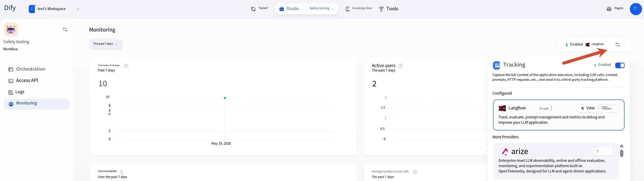Viewport: 644px width, 181px height.
Task: Open tracing settings icon in the top bar
Action: tap(618, 45)
